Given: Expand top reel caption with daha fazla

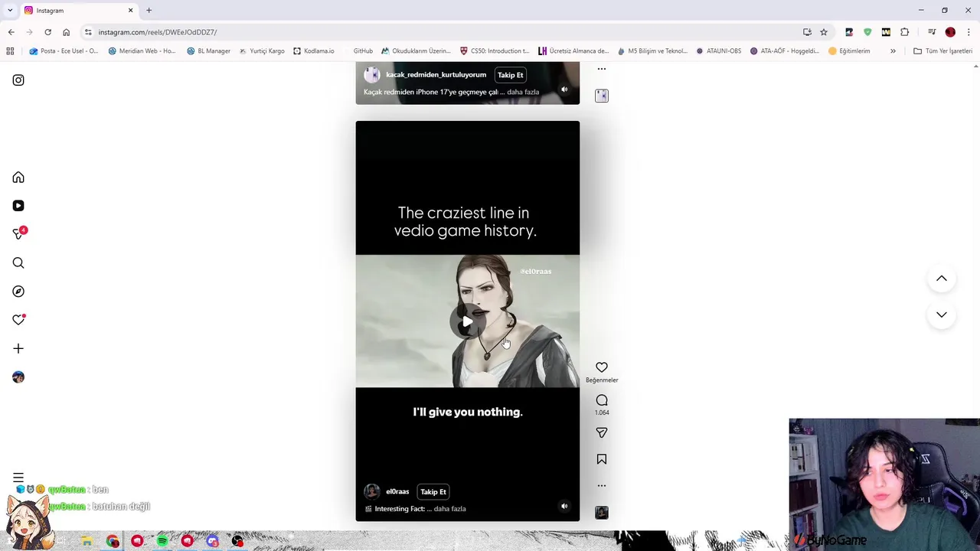Looking at the screenshot, I should [x=523, y=92].
